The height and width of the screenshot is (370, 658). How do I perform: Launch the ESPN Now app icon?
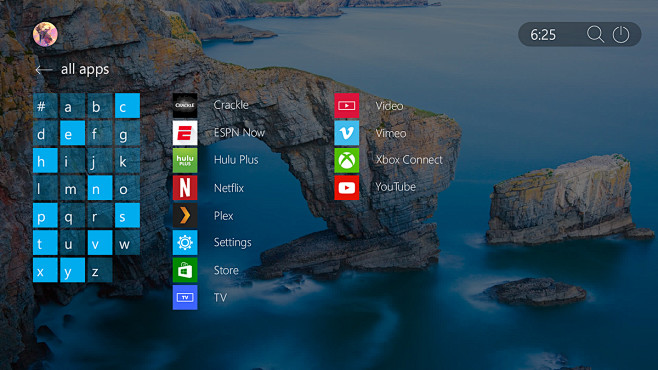coord(185,133)
